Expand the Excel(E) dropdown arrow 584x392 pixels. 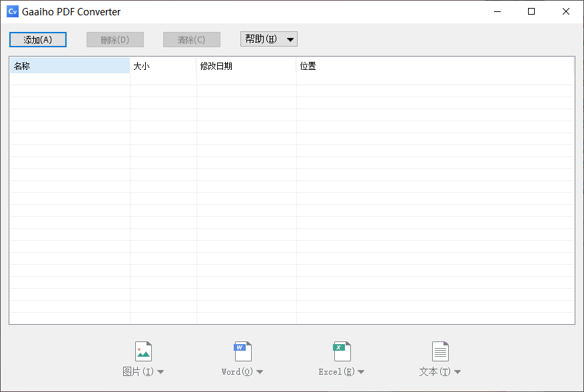361,372
